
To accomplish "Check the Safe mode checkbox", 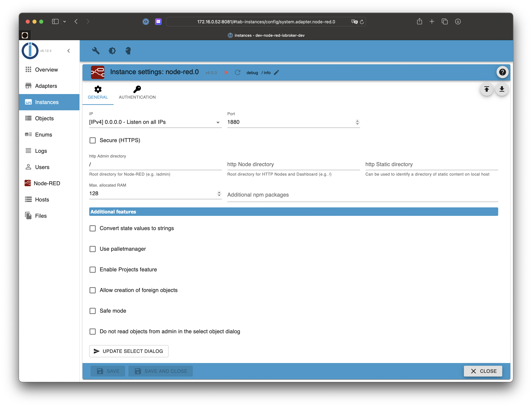I will click(92, 311).
